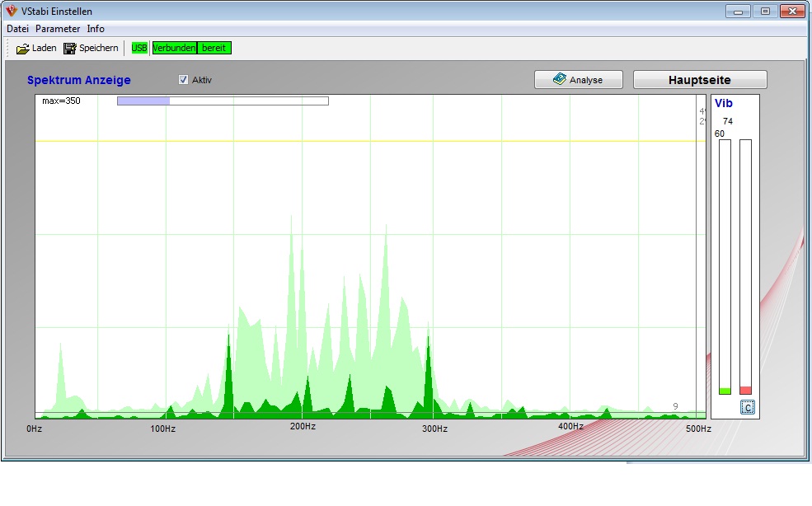Click the Laden open-folder icon
Viewport: 812px width, 506px height.
pyautogui.click(x=22, y=49)
